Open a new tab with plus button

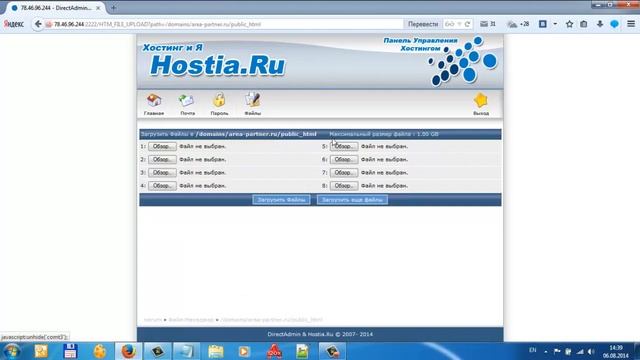[113, 7]
